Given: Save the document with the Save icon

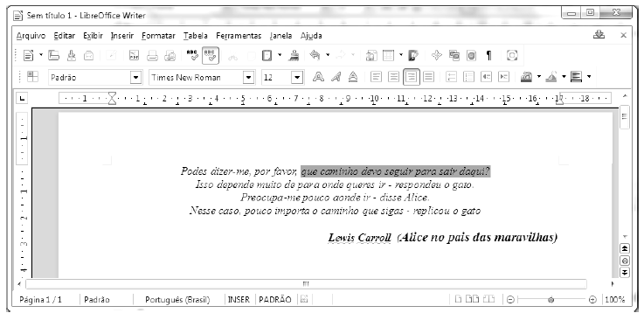Looking at the screenshot, I should pyautogui.click(x=72, y=55).
